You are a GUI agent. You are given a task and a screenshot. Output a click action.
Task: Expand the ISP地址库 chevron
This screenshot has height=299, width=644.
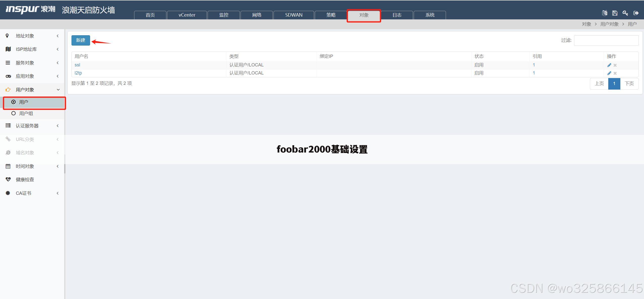coord(58,49)
